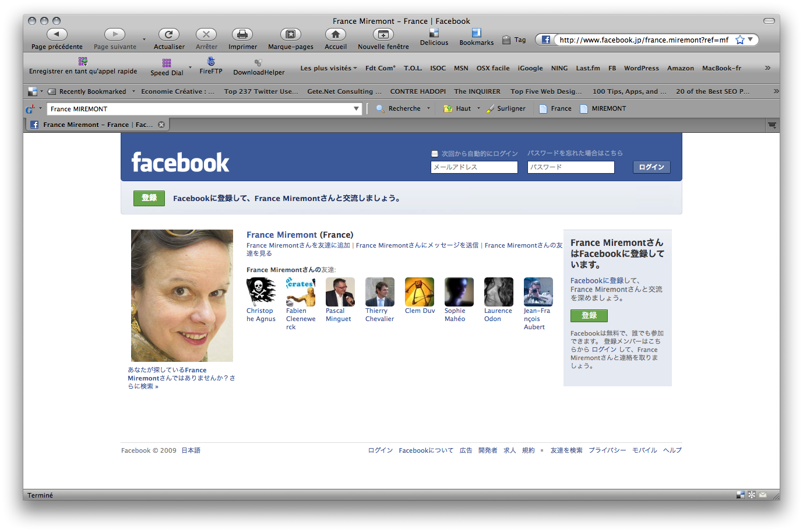
Task: Open Thierry Chevalier's profile link
Action: [379, 315]
